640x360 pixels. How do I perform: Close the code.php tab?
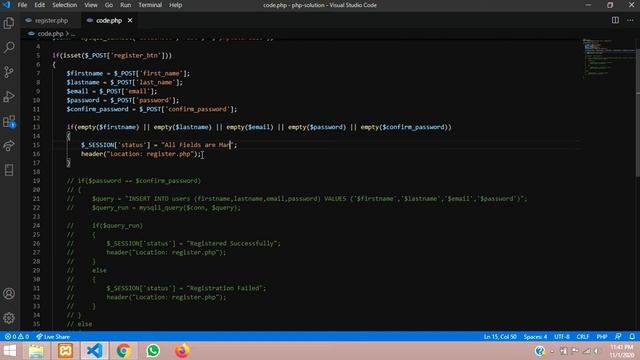click(x=130, y=20)
